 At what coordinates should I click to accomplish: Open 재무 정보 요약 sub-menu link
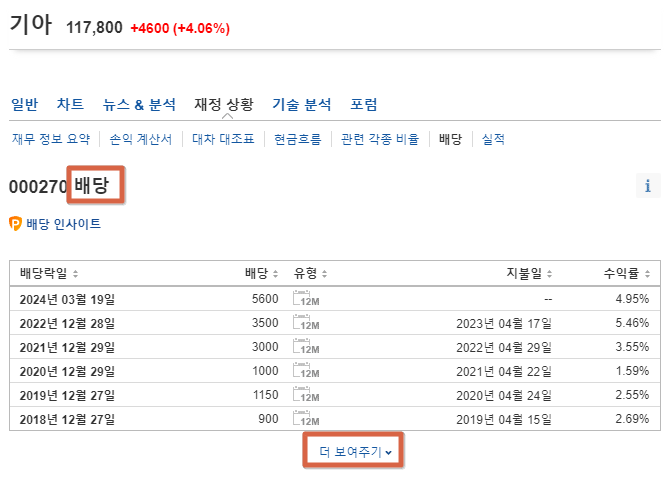(51, 139)
